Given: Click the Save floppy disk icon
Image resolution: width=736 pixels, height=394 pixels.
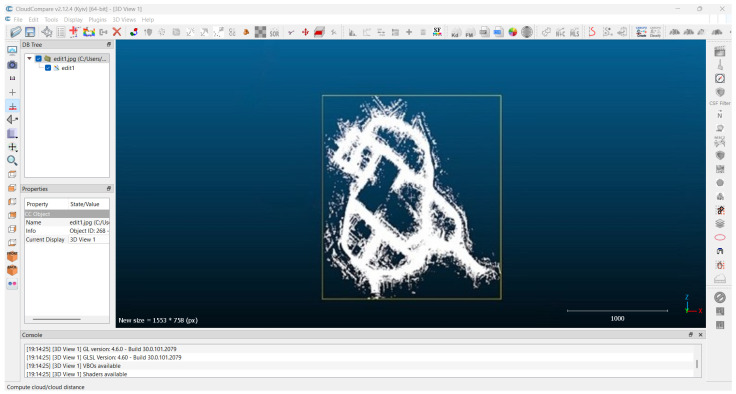Looking at the screenshot, I should [30, 32].
